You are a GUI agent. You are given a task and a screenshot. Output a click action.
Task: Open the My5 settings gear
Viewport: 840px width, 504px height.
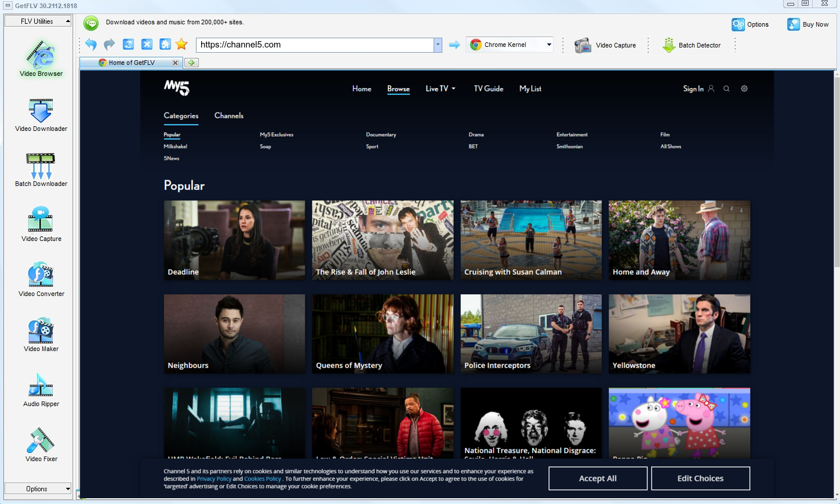744,89
